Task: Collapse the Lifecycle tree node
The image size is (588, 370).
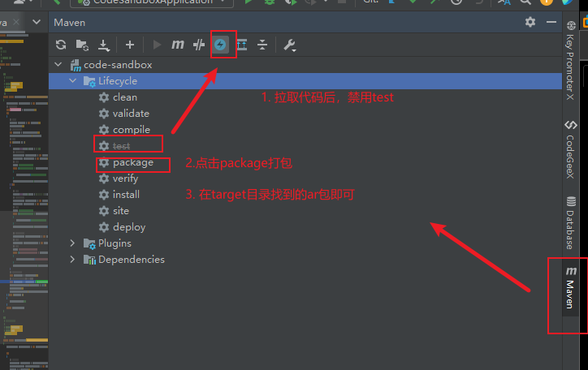Action: coord(73,81)
